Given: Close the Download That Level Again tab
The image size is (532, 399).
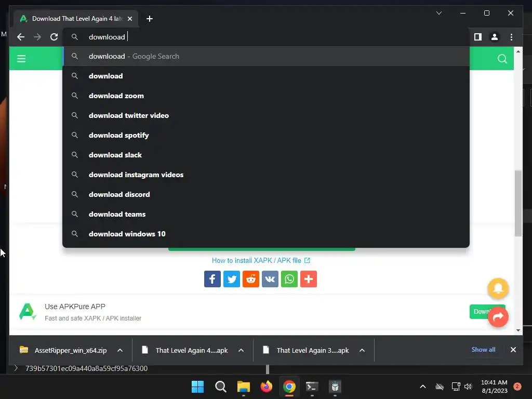Looking at the screenshot, I should (x=130, y=19).
